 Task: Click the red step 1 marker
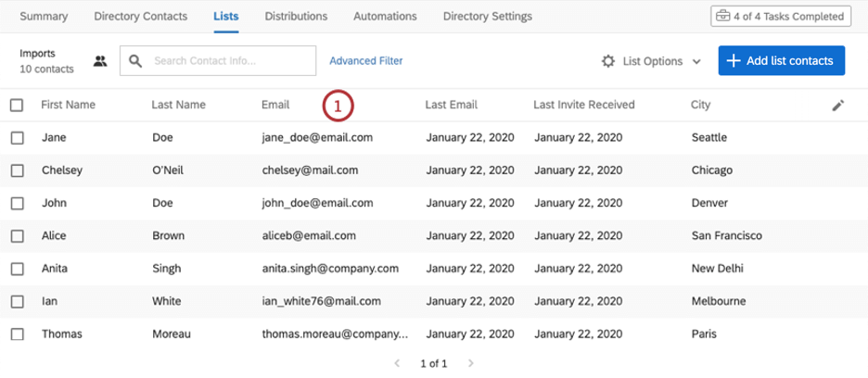point(338,107)
